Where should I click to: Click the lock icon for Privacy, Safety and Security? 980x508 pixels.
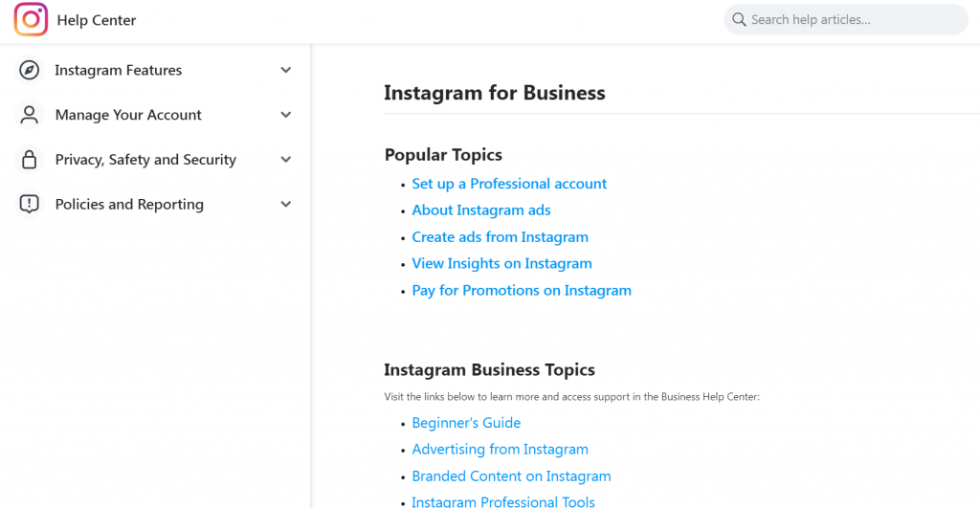click(x=30, y=160)
